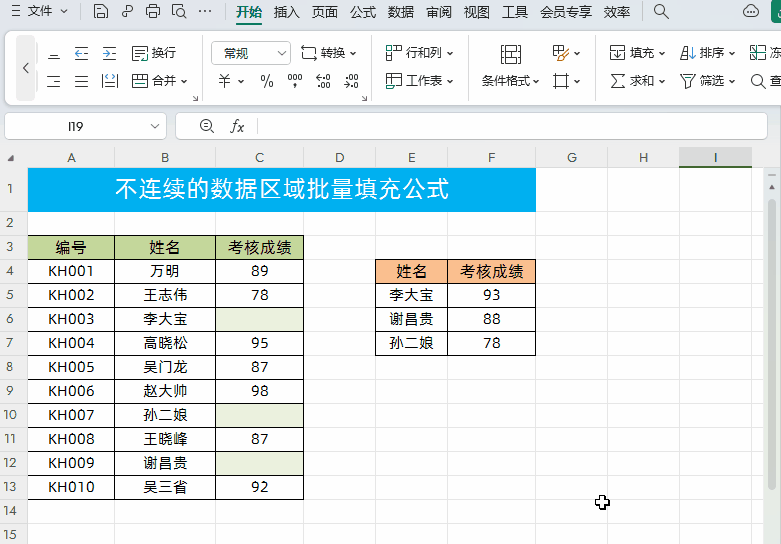This screenshot has width=781, height=544.
Task: Open the table style paintbrush icon
Action: pyautogui.click(x=566, y=53)
